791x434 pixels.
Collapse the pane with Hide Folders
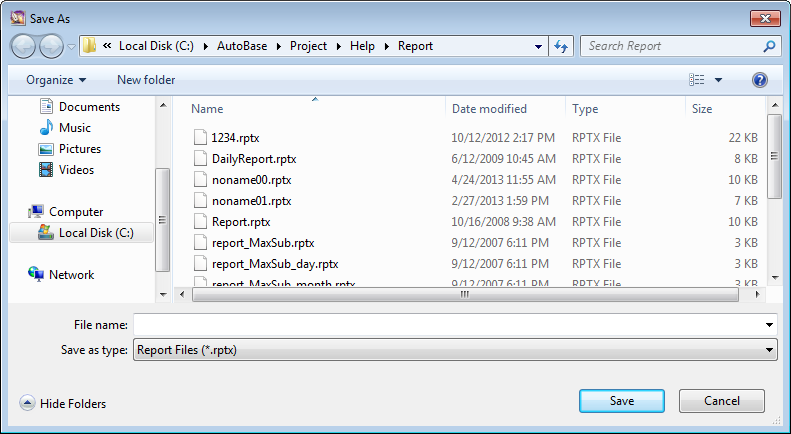click(x=63, y=403)
